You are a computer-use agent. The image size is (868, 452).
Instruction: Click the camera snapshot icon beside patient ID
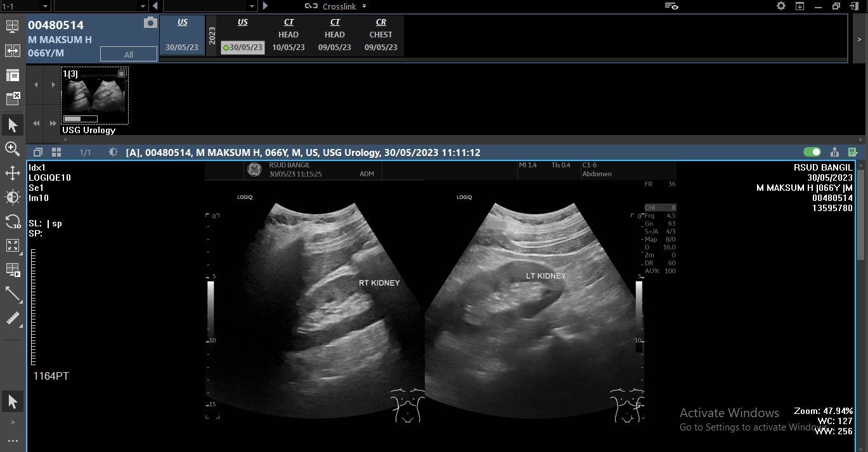click(150, 23)
